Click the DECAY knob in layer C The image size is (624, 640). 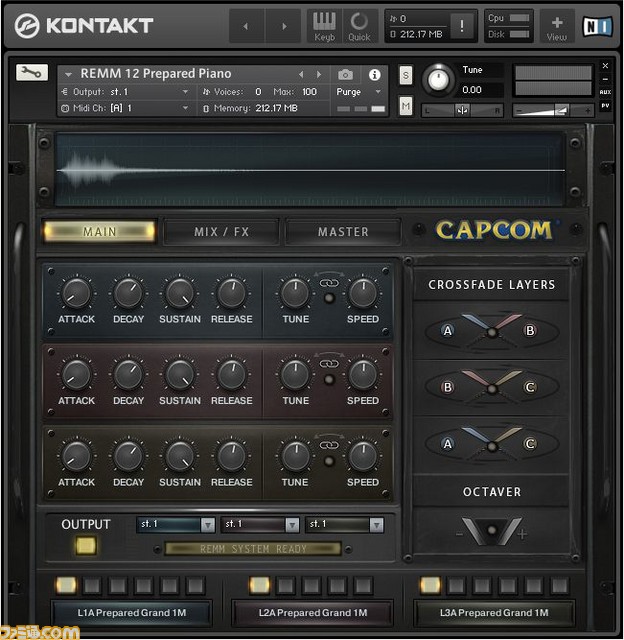coord(128,456)
